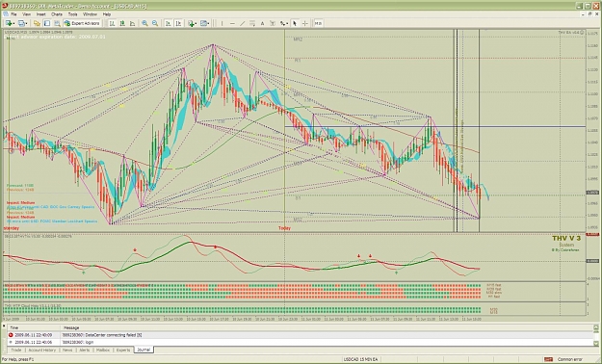Select the trendline drawing tool

point(243,23)
